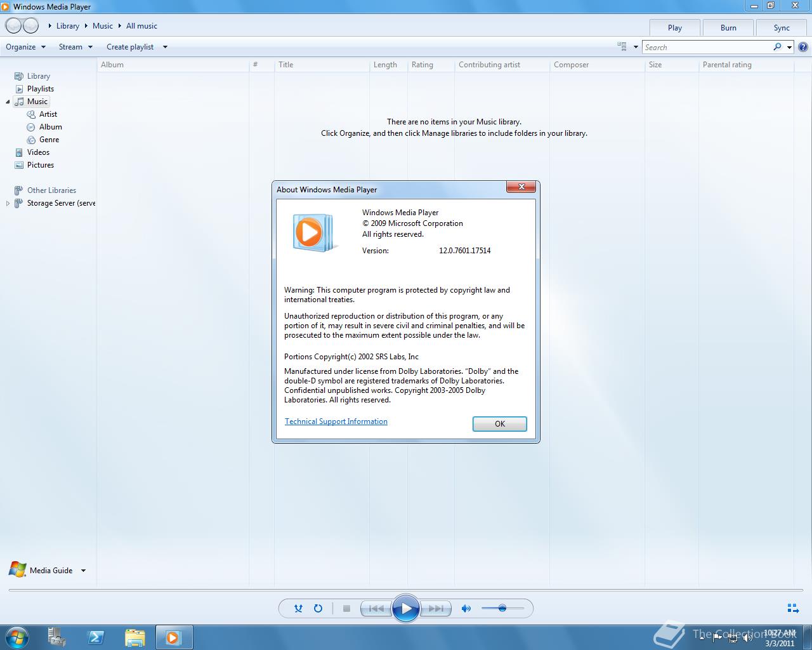The width and height of the screenshot is (812, 650).
Task: Open Windows Explorer from the taskbar
Action: click(x=135, y=637)
